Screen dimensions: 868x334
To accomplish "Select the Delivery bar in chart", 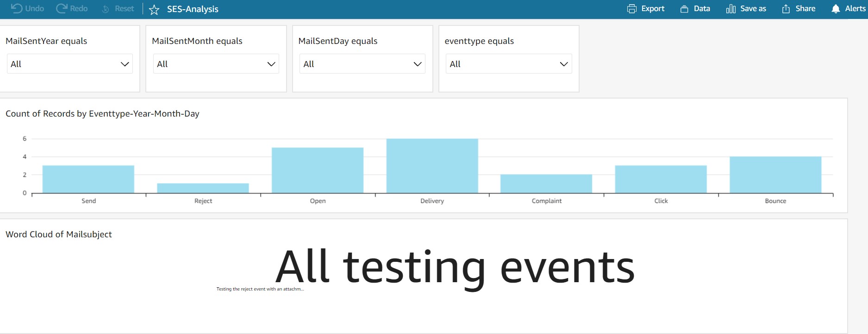I will click(x=432, y=166).
